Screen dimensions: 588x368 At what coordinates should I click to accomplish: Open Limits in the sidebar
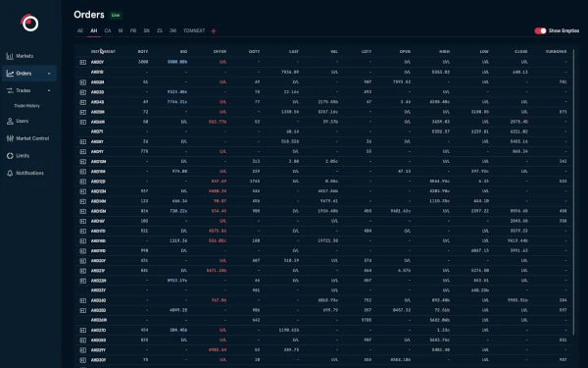(x=23, y=155)
